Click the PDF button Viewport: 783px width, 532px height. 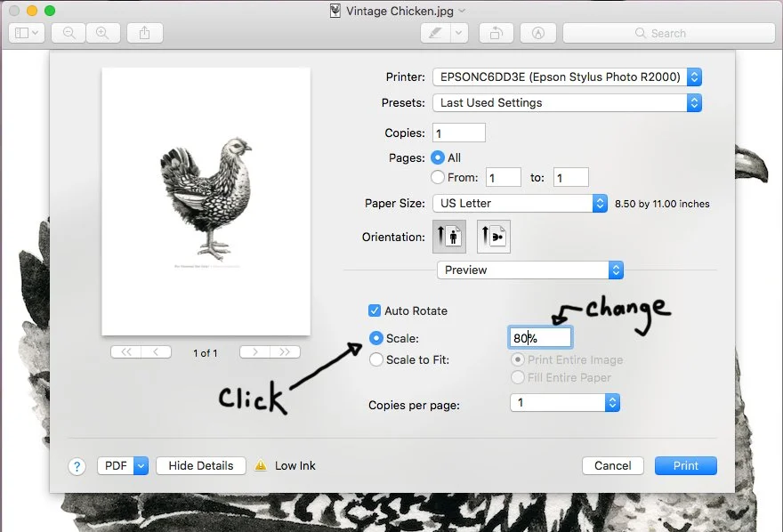click(x=116, y=465)
